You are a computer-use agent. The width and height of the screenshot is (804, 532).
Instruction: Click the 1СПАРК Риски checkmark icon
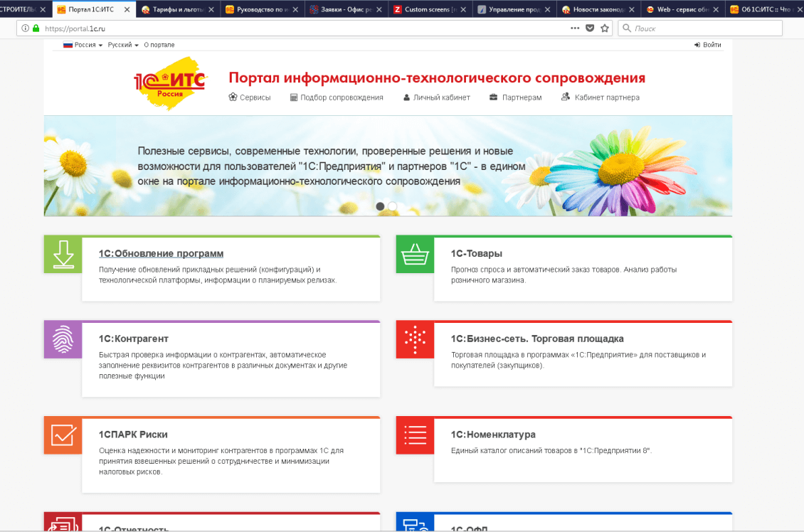[63, 435]
